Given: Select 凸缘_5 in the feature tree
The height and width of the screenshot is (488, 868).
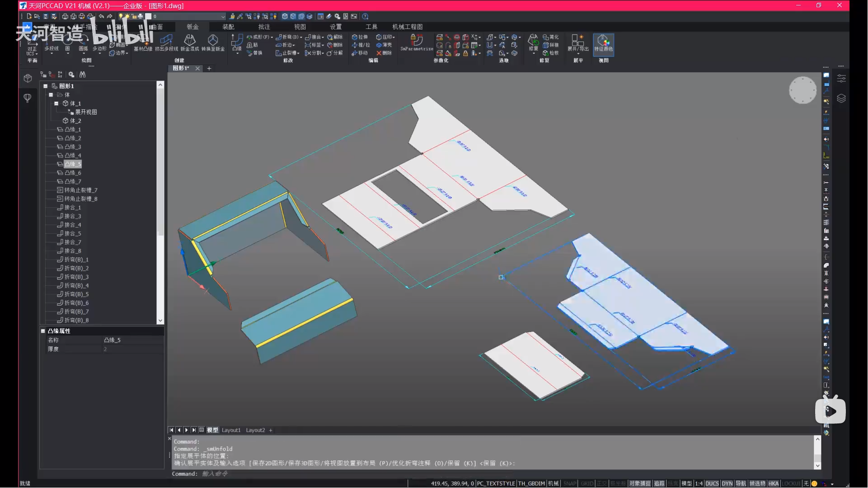Looking at the screenshot, I should click(x=73, y=164).
